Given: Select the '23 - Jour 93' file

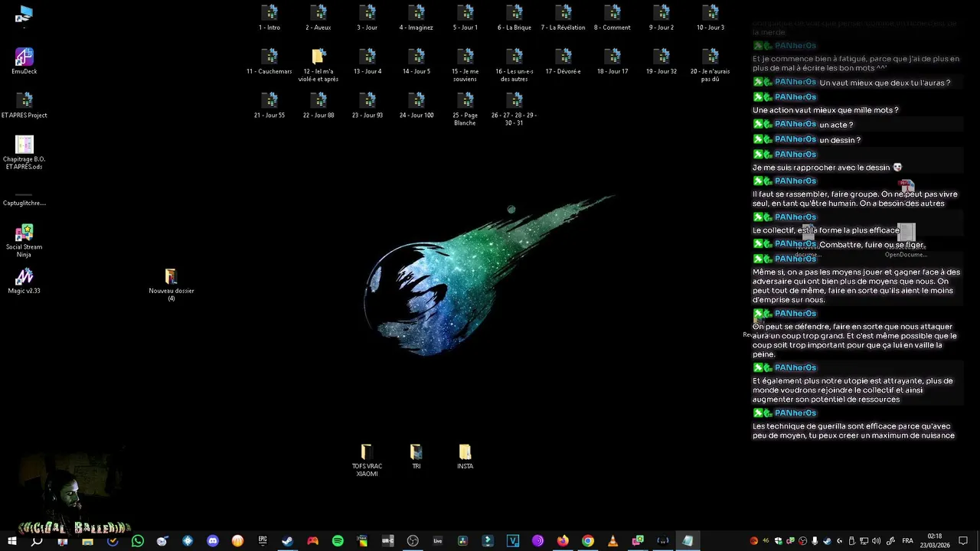Looking at the screenshot, I should coord(367,106).
